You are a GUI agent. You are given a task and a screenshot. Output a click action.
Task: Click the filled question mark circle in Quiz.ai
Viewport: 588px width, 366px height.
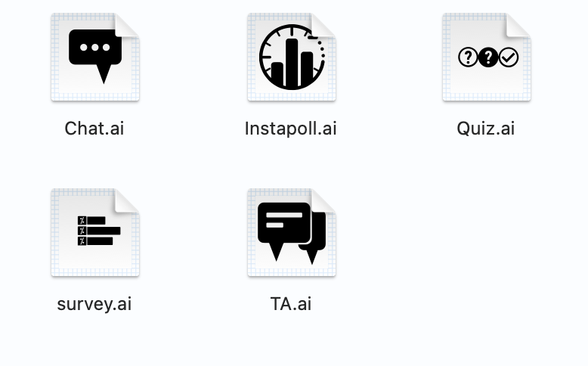tap(488, 57)
